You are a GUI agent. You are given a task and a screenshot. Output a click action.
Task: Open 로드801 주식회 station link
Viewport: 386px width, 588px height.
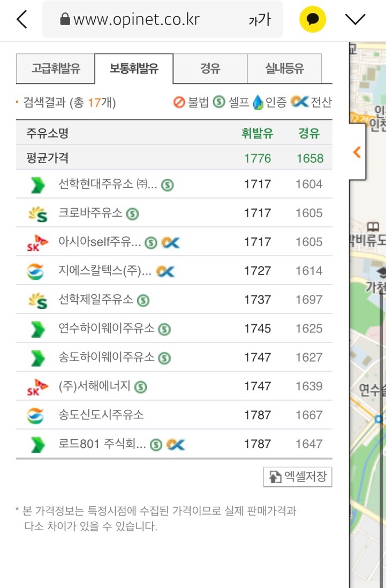tap(102, 444)
